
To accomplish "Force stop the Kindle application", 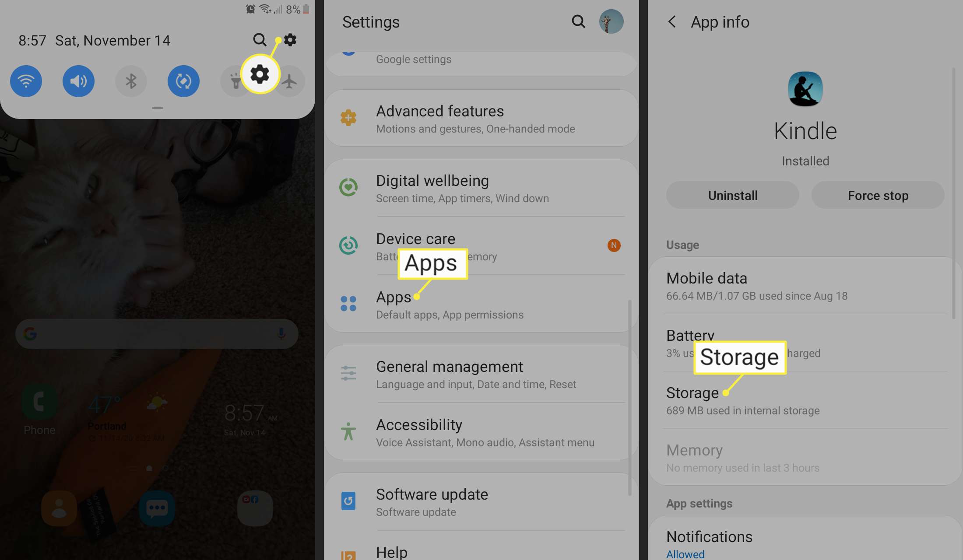I will tap(878, 194).
